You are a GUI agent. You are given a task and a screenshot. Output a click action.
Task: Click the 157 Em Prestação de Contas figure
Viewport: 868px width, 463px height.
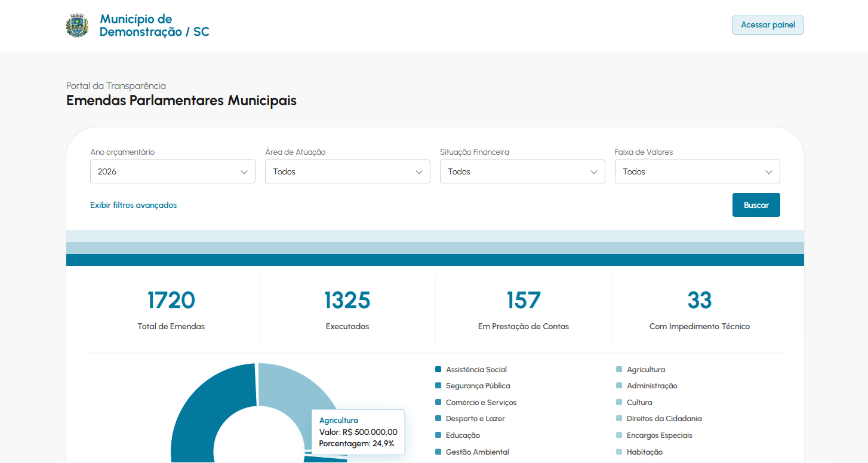click(x=524, y=301)
